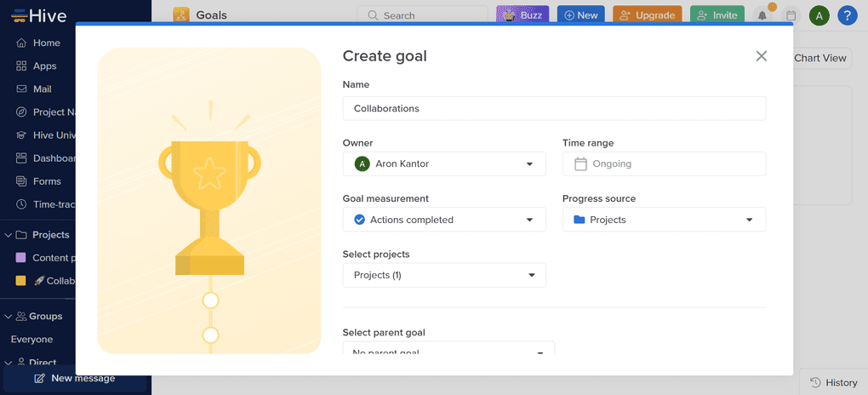This screenshot has height=395, width=868.
Task: Click the Mail icon in sidebar
Action: (x=22, y=89)
